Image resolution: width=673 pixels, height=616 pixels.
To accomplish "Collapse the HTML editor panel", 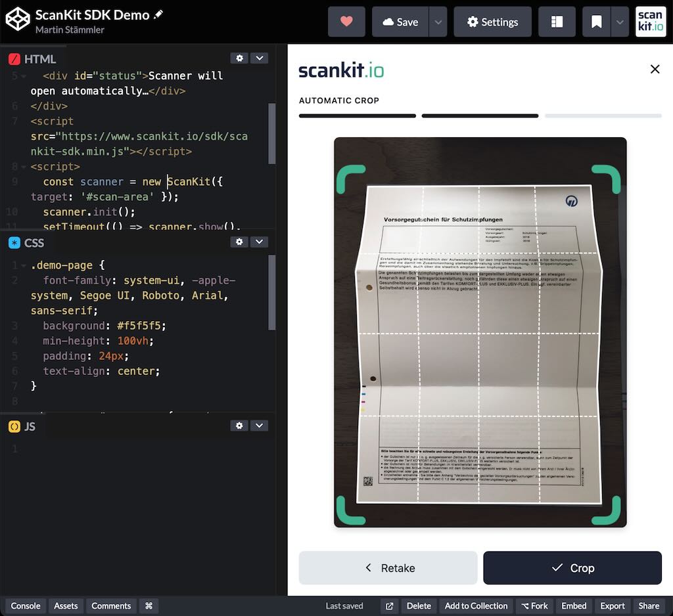I will point(259,58).
